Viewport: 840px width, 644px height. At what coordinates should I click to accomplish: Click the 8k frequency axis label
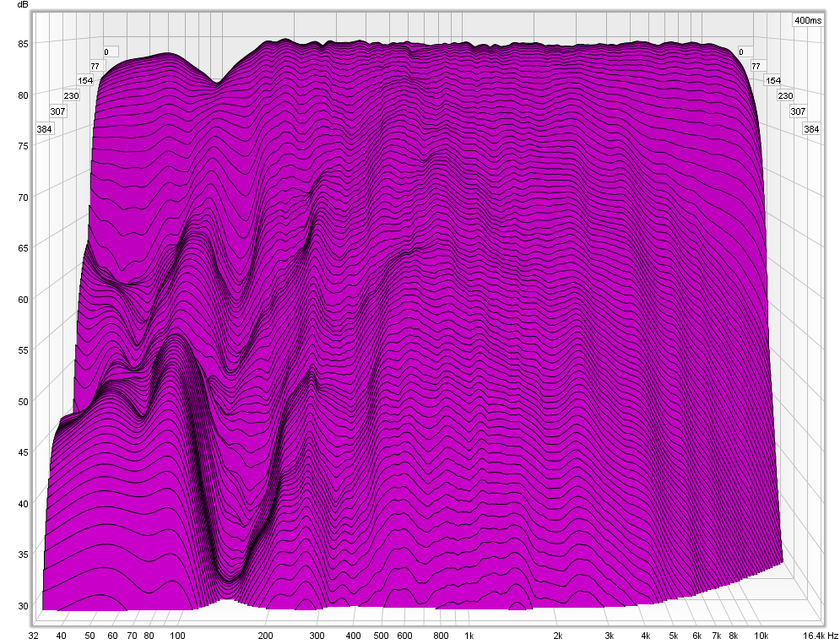[x=734, y=636]
